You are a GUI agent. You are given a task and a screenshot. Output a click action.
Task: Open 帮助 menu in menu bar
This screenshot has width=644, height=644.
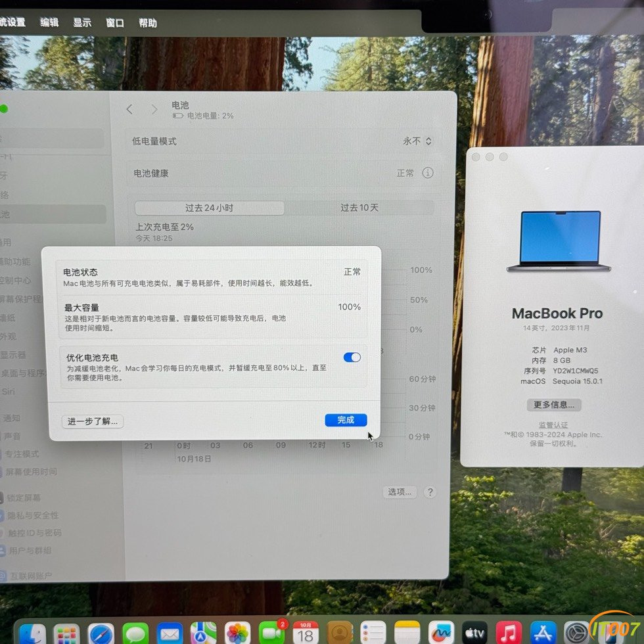click(x=148, y=23)
